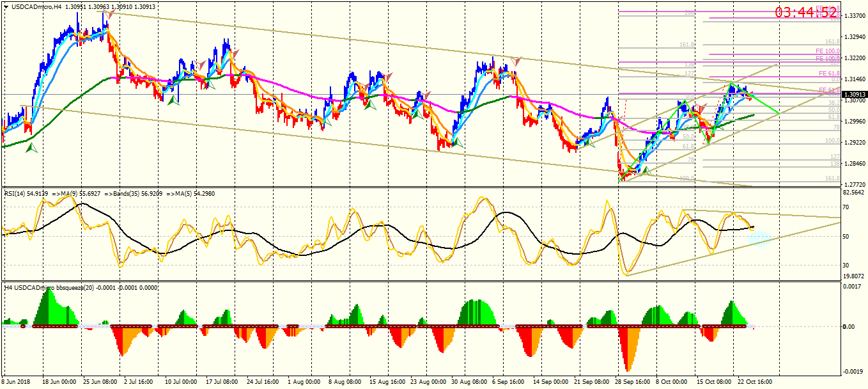
Task: Click the 22 Oct 16:00 date label
Action: click(754, 382)
